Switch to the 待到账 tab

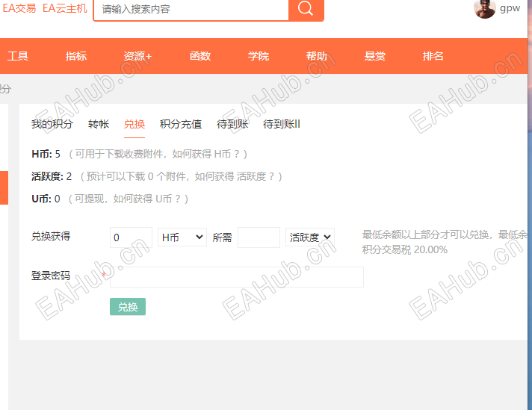(x=232, y=124)
